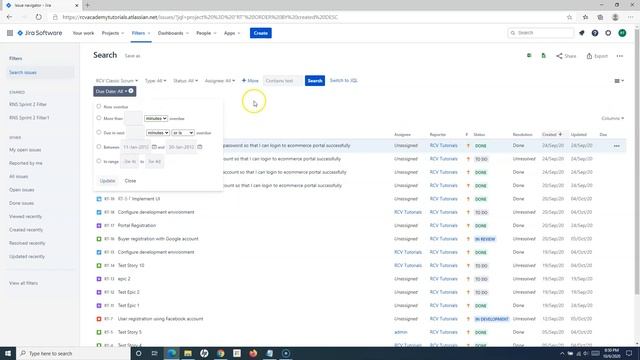Open File Explorer from the taskbar
This screenshot has height=360, width=640.
click(x=188, y=353)
